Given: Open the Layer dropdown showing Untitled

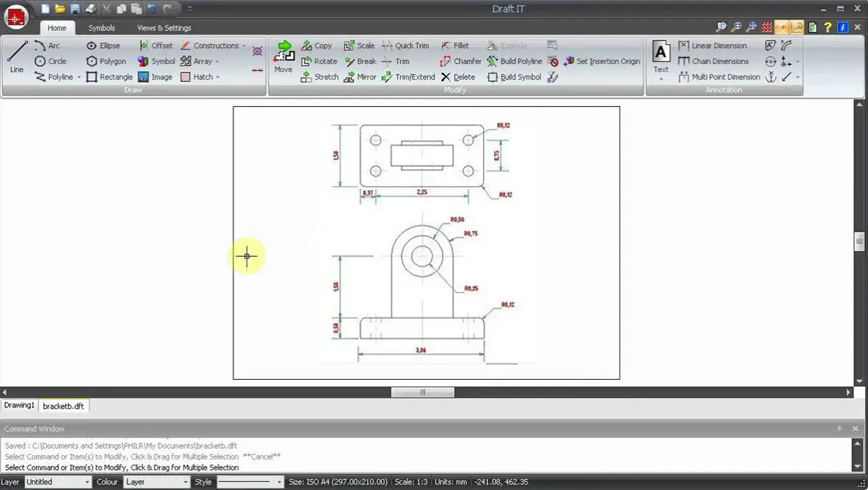Looking at the screenshot, I should [x=58, y=482].
